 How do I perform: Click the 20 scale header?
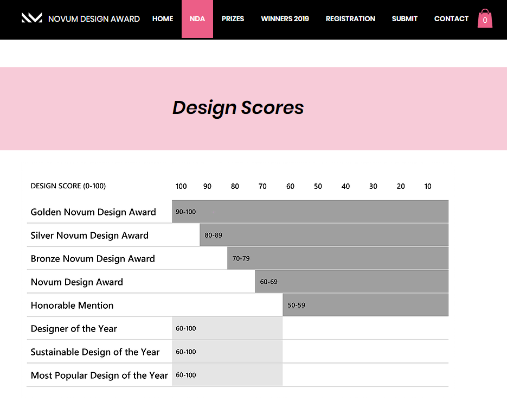(x=401, y=186)
